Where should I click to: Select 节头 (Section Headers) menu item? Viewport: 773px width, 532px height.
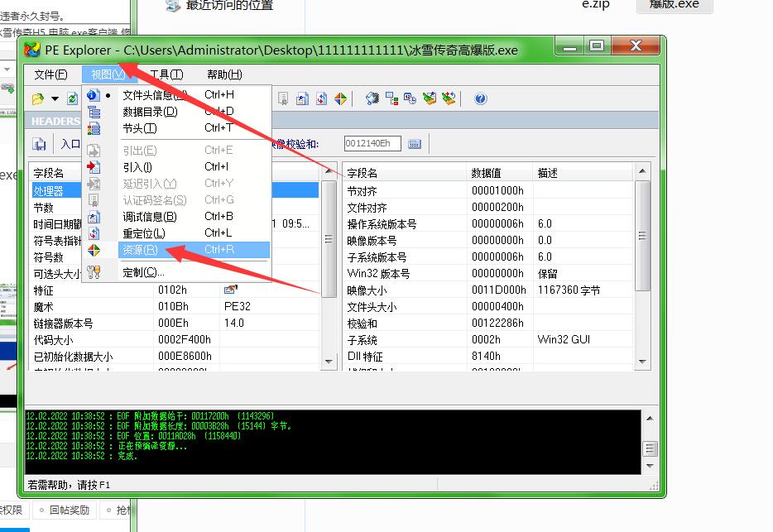point(139,128)
